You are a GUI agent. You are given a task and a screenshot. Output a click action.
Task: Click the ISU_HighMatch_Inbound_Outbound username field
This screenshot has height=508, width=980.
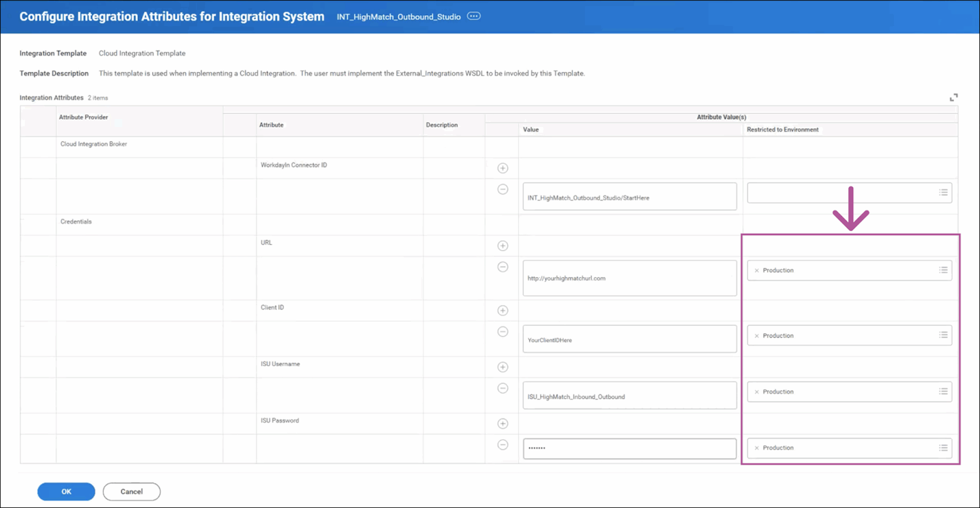coord(629,396)
